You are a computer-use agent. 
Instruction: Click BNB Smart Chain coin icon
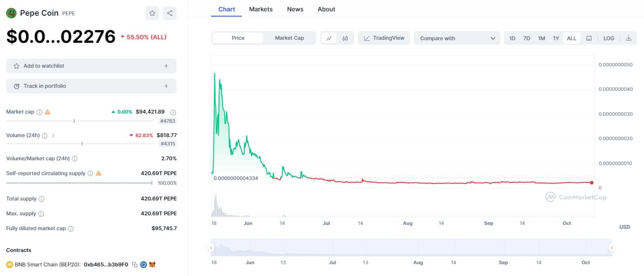click(x=10, y=265)
